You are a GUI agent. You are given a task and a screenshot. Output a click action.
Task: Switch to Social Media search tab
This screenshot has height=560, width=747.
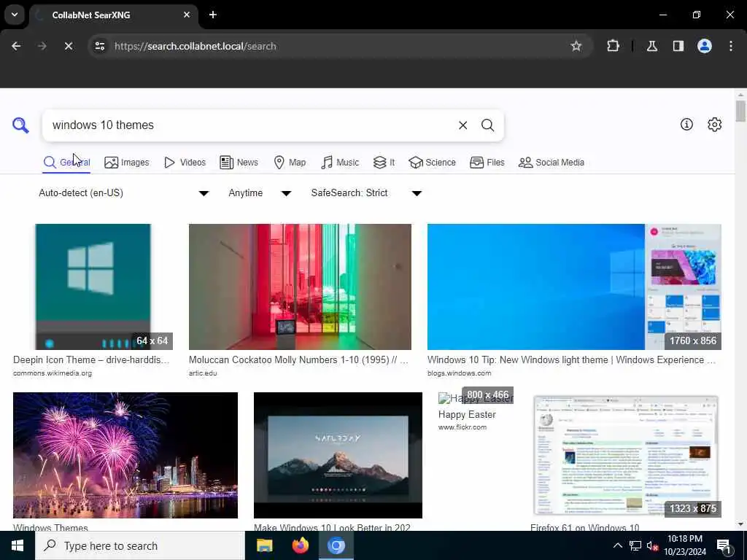coord(551,163)
